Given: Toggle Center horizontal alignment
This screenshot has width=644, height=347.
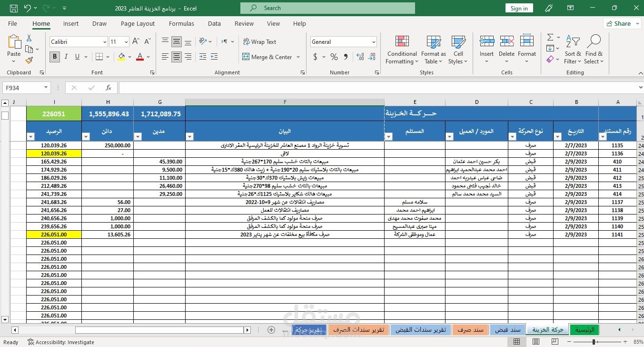Looking at the screenshot, I should click(x=177, y=57).
